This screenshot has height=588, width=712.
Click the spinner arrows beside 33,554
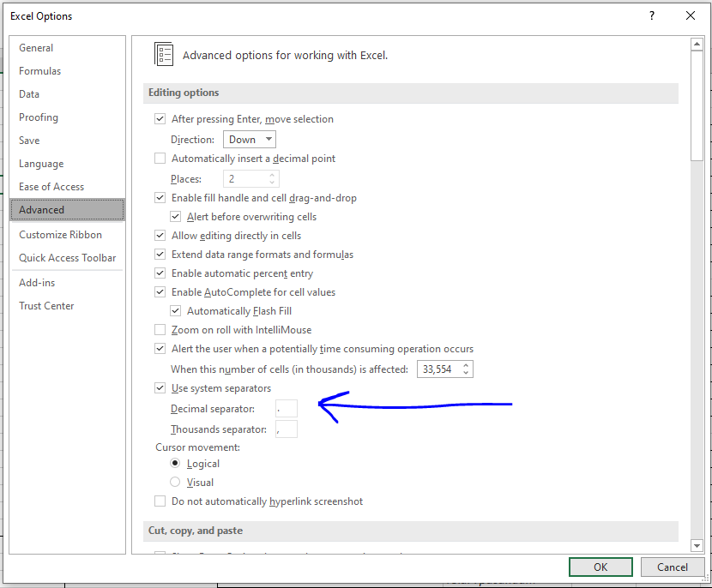[x=466, y=369]
